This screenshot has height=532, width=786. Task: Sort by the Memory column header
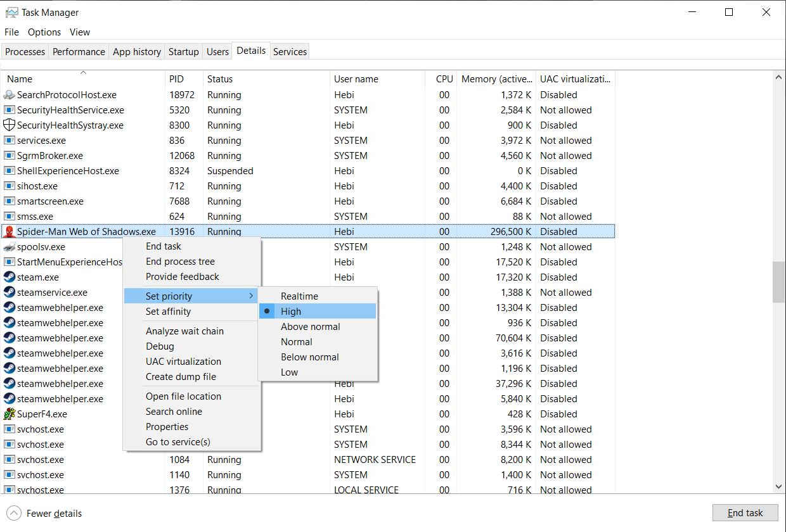pos(496,79)
